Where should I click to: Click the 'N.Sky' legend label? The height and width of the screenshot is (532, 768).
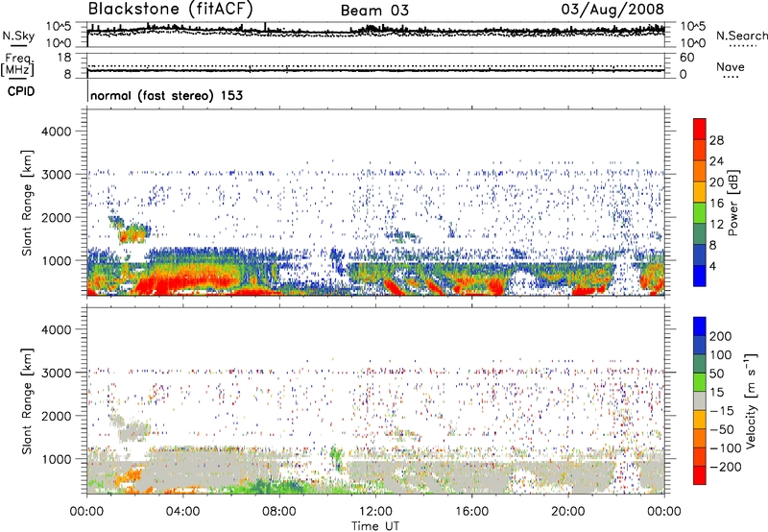(18, 36)
